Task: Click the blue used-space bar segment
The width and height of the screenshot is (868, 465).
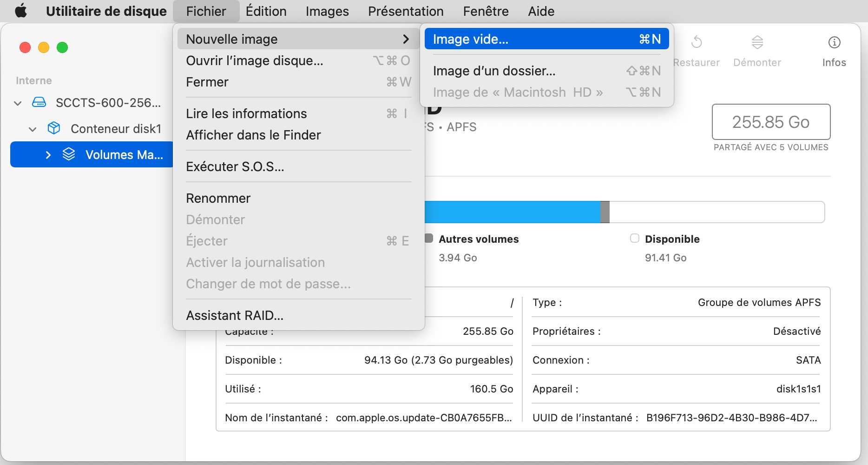Action: (x=512, y=212)
